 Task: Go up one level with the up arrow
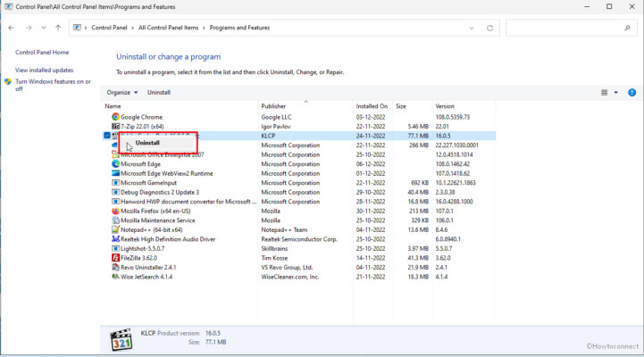pos(58,28)
